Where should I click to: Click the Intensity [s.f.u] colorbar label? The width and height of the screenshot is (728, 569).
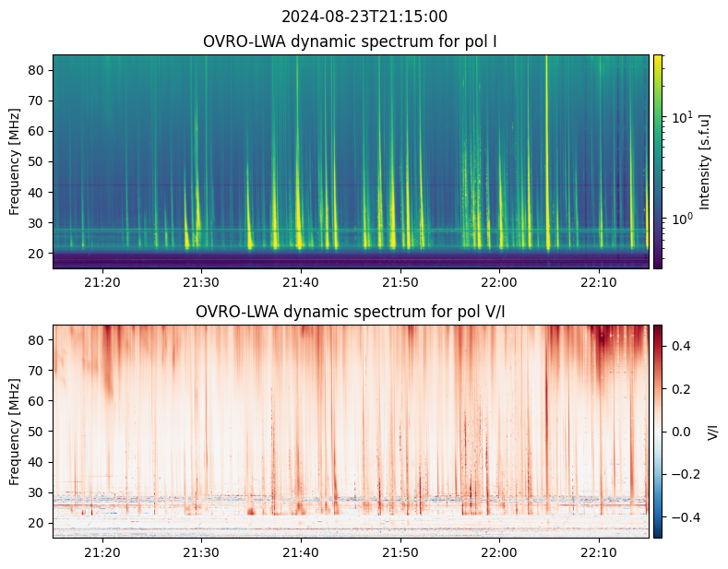coord(706,161)
